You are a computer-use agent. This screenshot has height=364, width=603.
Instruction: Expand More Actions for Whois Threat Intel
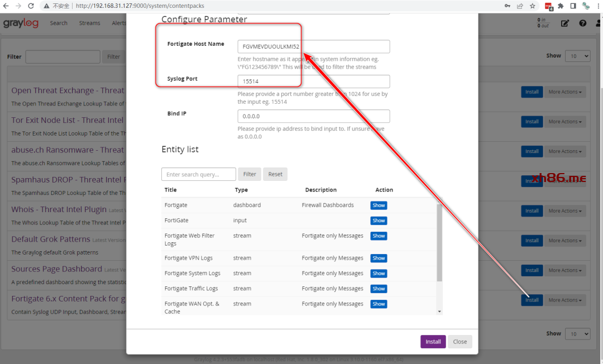pyautogui.click(x=564, y=210)
